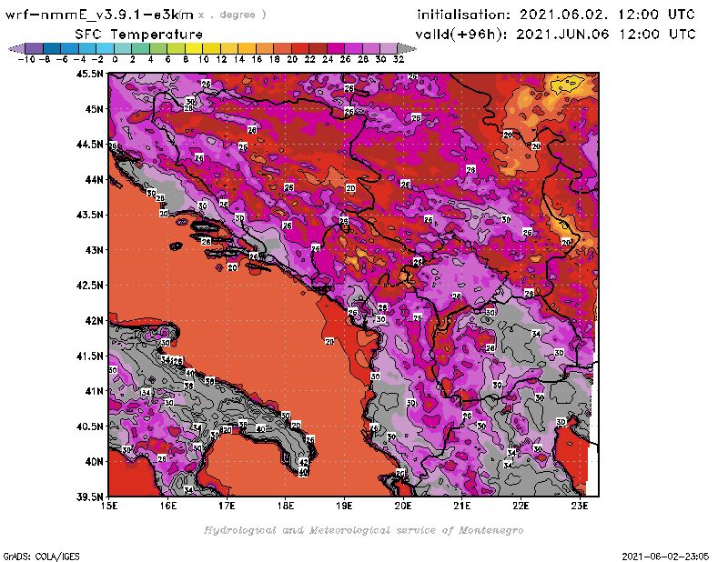Click the 0 label under the color bar
Screen dimensions: 728x562
(115, 59)
